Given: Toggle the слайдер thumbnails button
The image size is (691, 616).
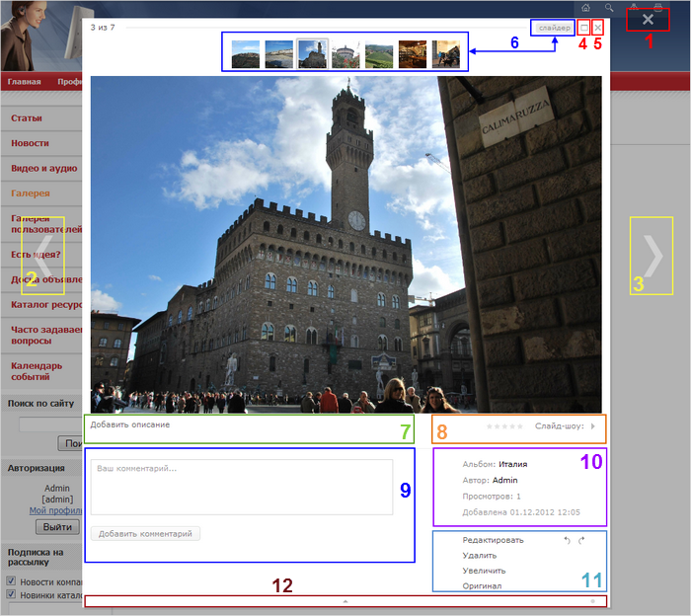Looking at the screenshot, I should (x=555, y=28).
